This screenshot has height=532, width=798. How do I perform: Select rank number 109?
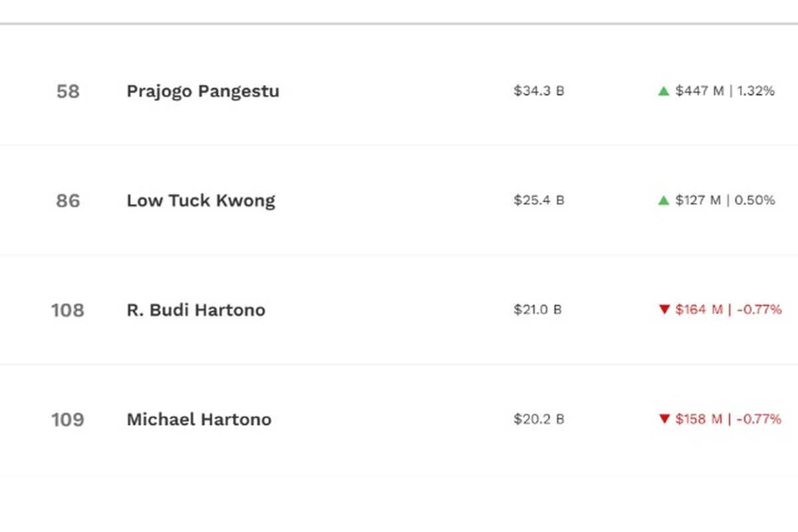pyautogui.click(x=68, y=420)
